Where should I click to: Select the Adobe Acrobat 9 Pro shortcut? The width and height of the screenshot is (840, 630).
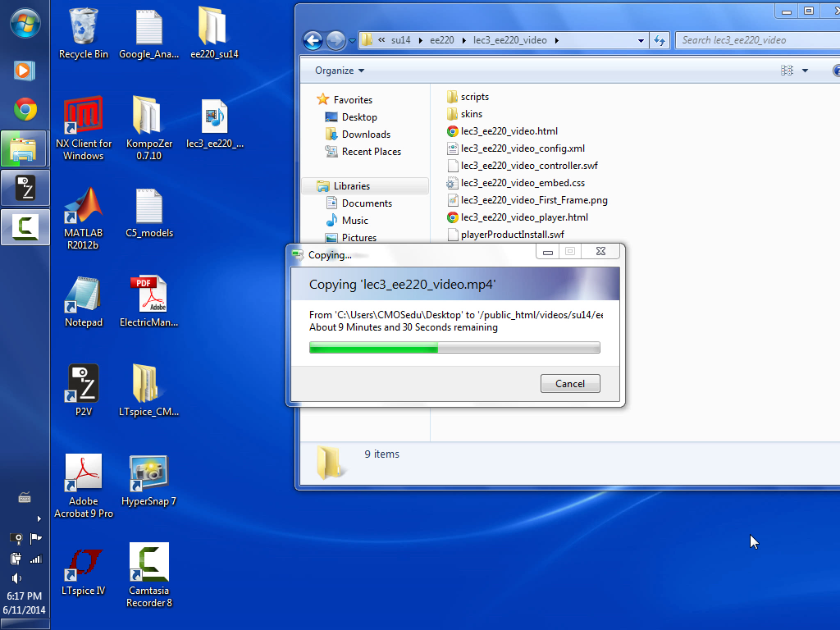point(84,486)
